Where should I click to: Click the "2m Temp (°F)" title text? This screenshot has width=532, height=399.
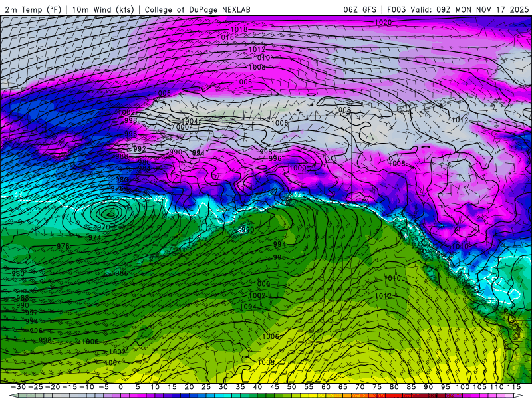point(33,9)
